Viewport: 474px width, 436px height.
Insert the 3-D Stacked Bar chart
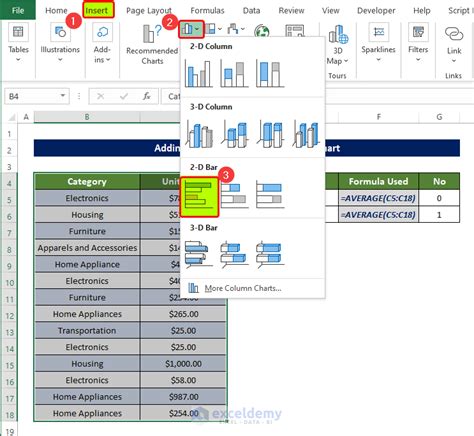(235, 254)
